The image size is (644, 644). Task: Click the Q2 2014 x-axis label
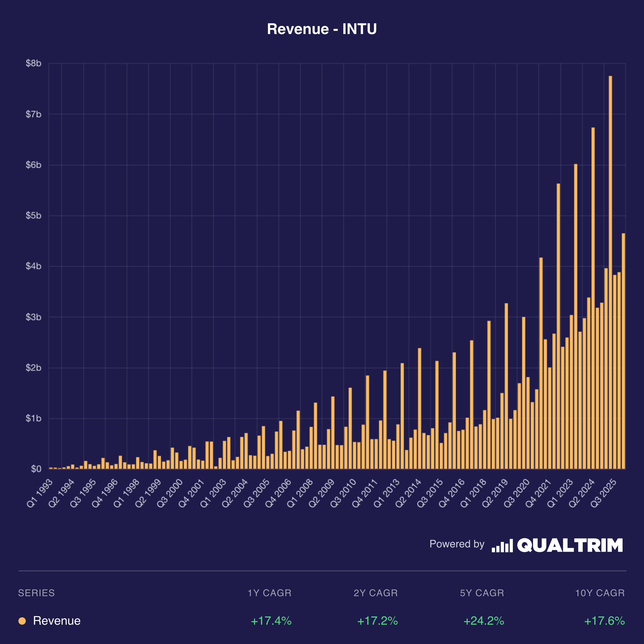tap(408, 493)
